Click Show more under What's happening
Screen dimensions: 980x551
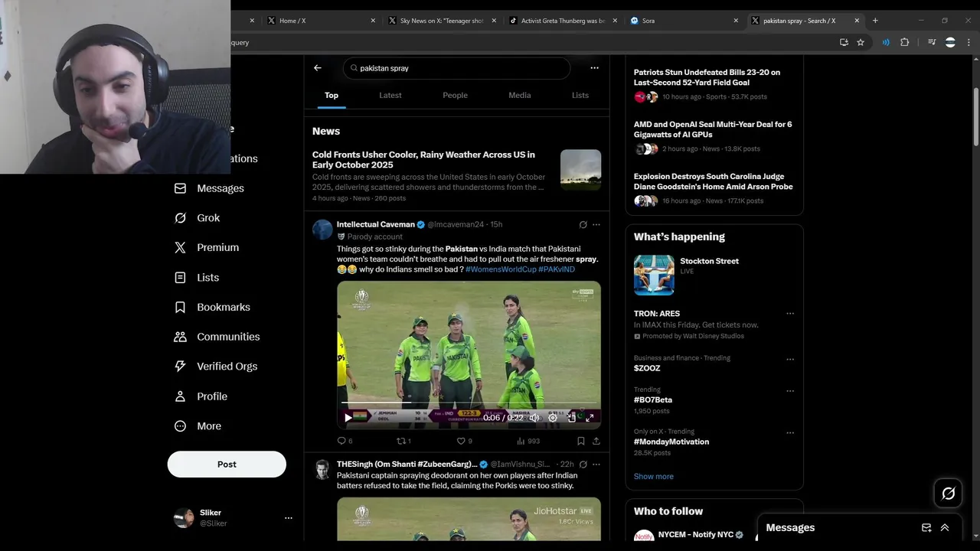pyautogui.click(x=654, y=477)
